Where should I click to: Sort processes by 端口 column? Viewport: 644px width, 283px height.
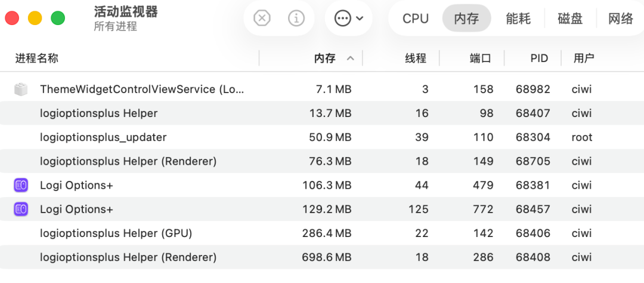coord(480,59)
